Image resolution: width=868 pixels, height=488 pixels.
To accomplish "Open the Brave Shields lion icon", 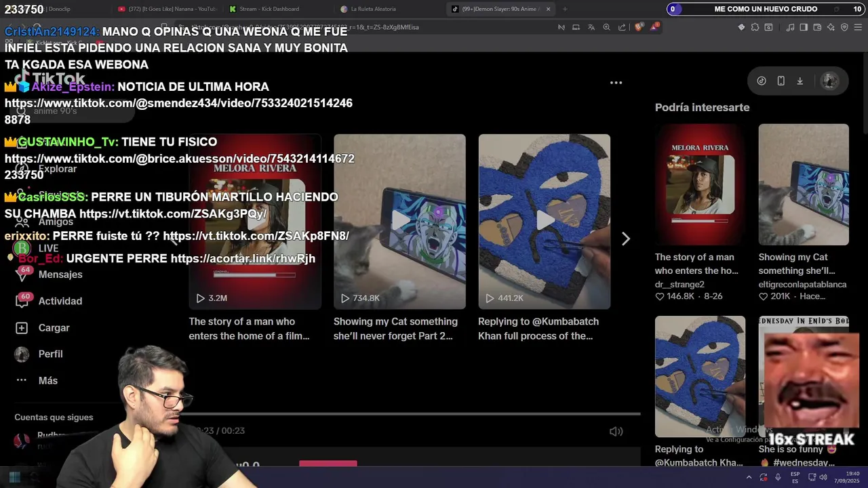I will [x=639, y=27].
